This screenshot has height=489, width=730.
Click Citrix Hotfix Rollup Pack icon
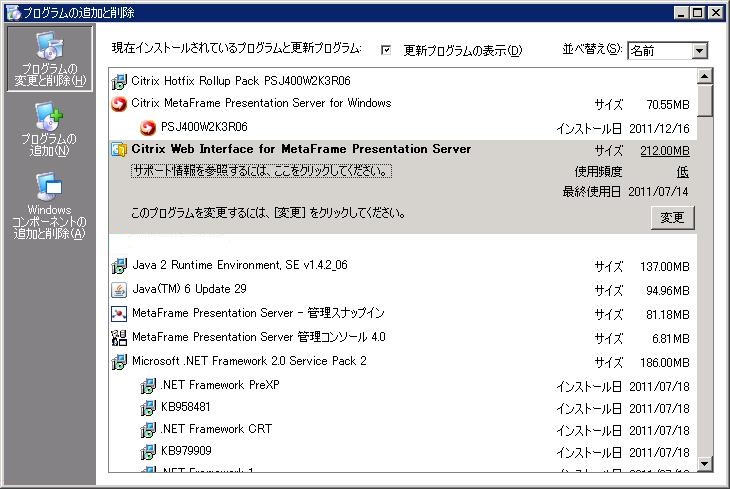119,81
